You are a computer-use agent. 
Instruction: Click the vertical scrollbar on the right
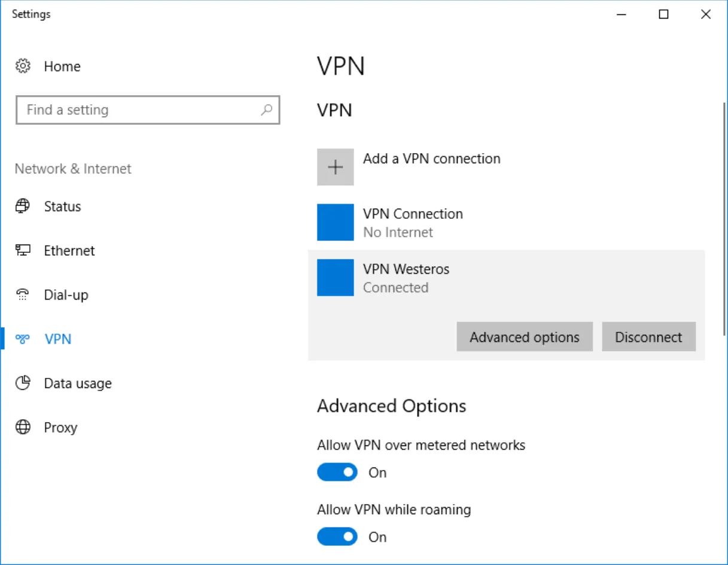[725, 219]
